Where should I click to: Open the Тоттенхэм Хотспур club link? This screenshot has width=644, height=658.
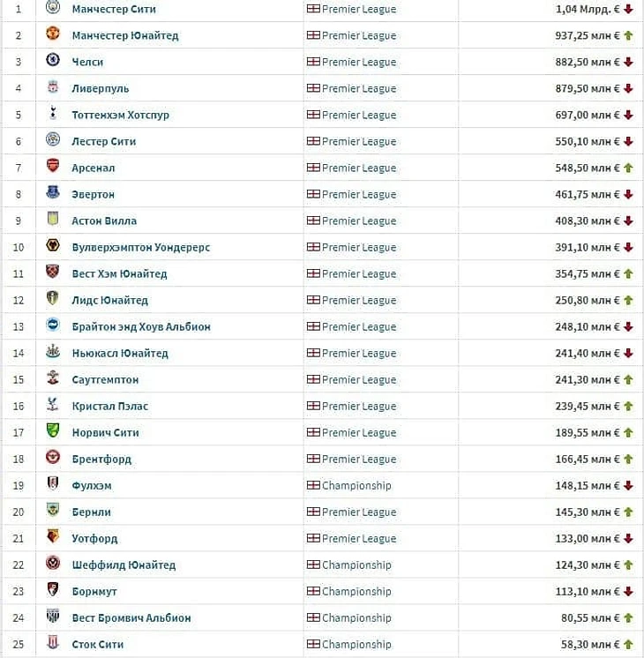pos(121,115)
